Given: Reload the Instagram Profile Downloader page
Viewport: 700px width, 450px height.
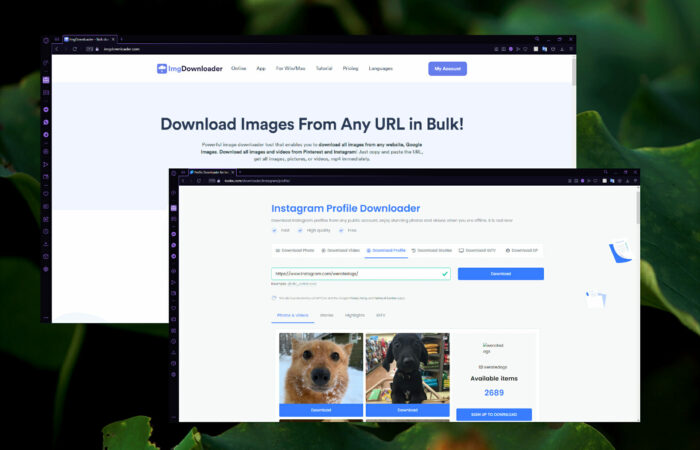Looking at the screenshot, I should point(199,181).
